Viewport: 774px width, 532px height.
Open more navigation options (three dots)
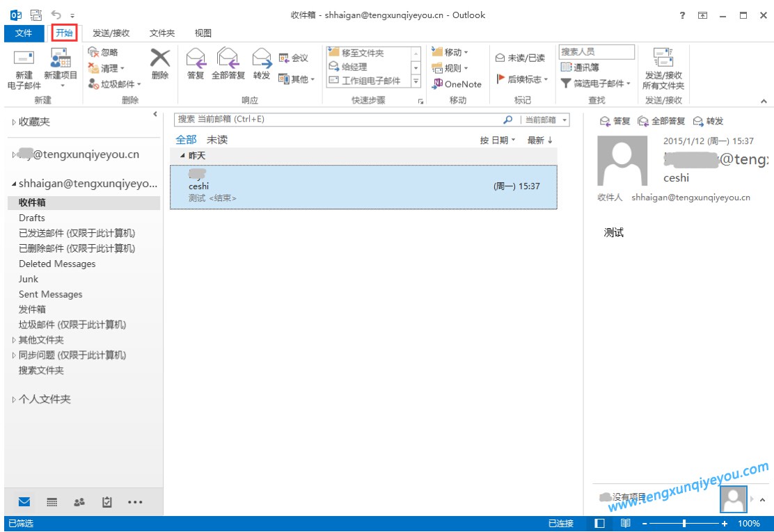pos(135,502)
